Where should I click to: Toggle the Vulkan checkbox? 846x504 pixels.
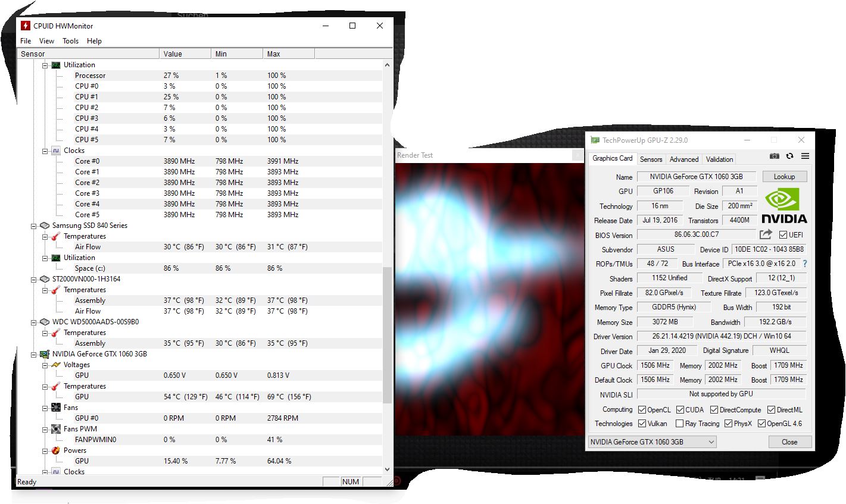coord(642,424)
